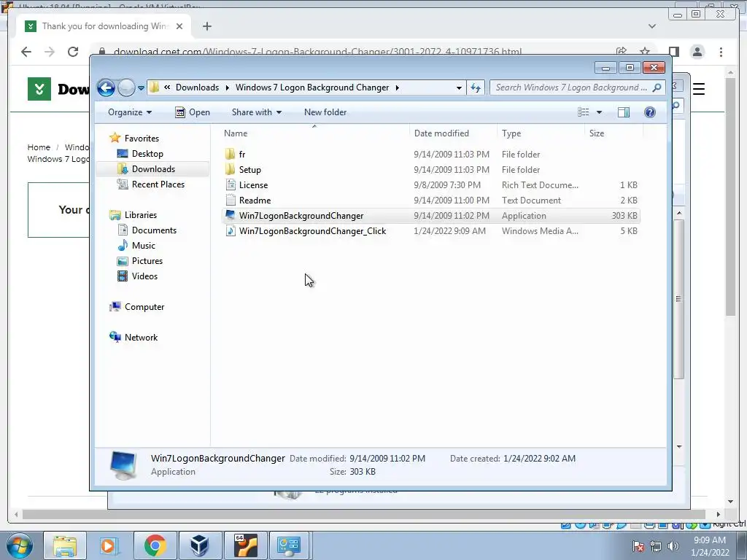Open Downloads in the navigation pane
The image size is (747, 560).
pos(153,169)
